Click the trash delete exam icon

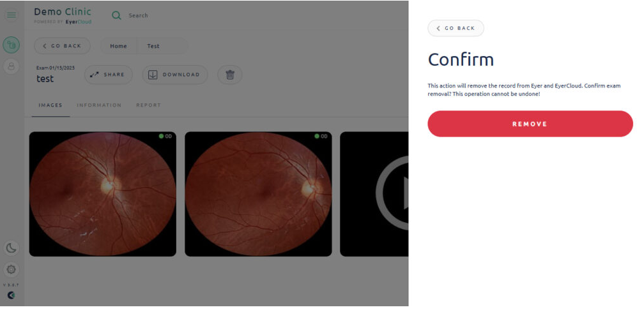pos(230,75)
